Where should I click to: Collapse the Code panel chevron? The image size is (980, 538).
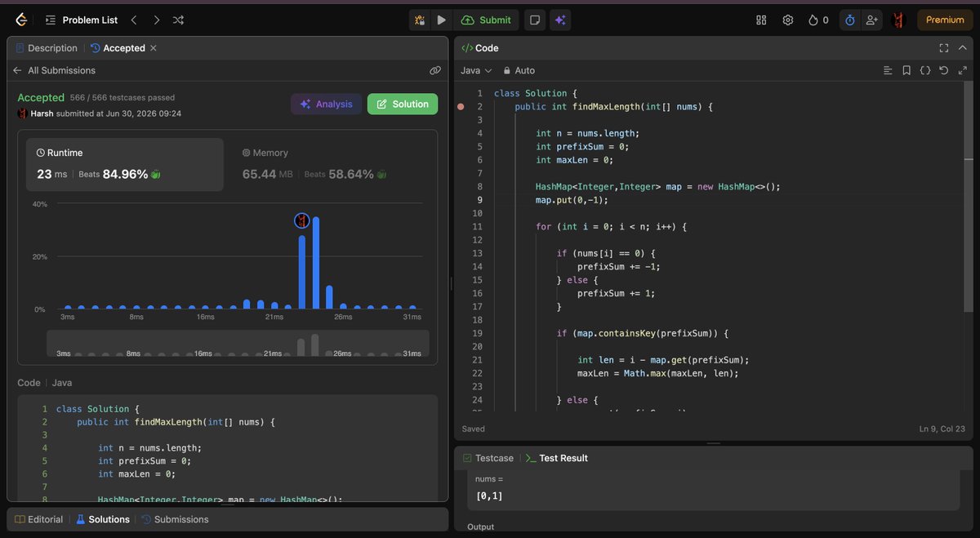point(963,48)
